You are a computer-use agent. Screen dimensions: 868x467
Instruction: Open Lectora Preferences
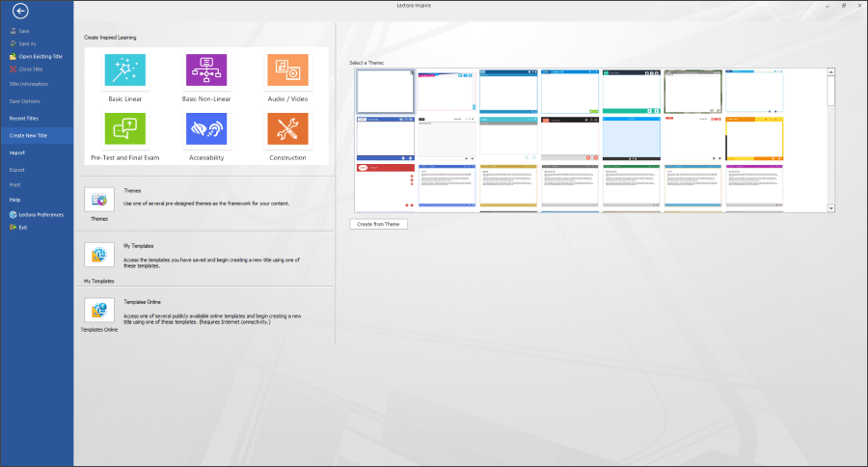pyautogui.click(x=35, y=214)
